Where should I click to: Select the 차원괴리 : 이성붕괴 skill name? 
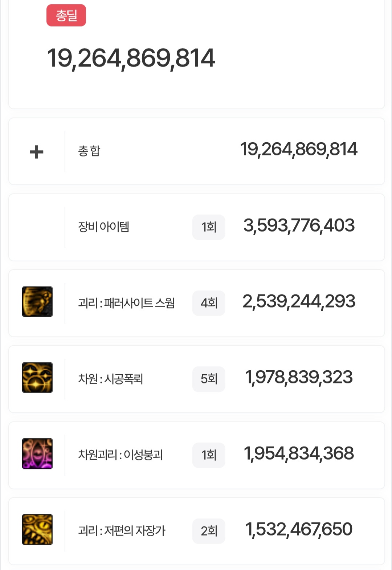click(x=121, y=455)
